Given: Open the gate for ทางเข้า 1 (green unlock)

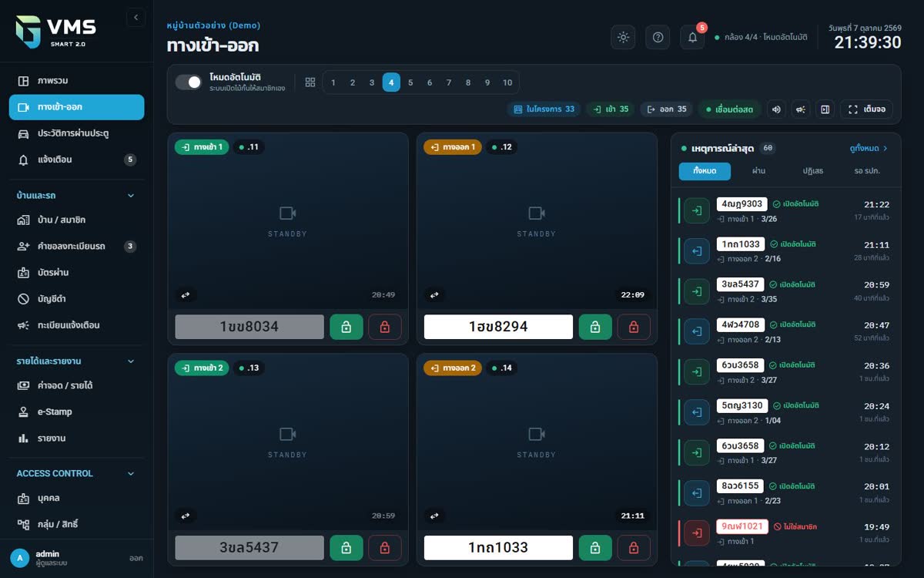Looking at the screenshot, I should [x=346, y=327].
